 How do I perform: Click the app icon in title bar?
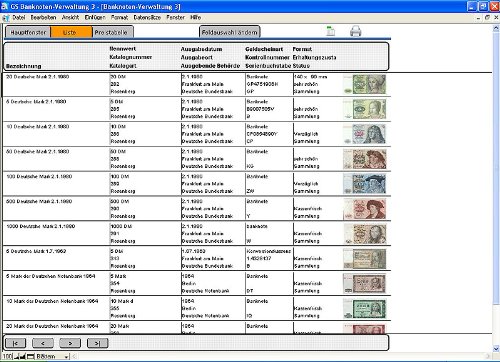(x=5, y=6)
